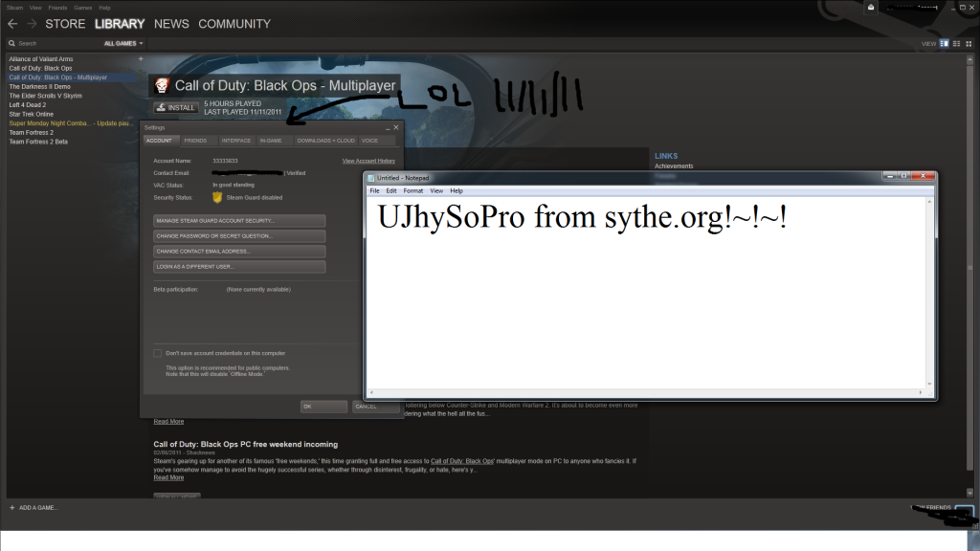Switch library to list view icon
980x551 pixels.
(x=956, y=44)
